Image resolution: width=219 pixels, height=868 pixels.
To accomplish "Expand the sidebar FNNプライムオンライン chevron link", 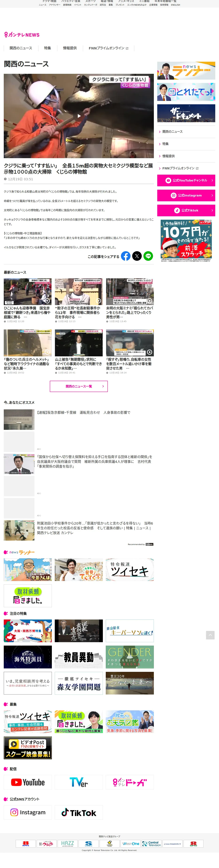I will point(186,168).
